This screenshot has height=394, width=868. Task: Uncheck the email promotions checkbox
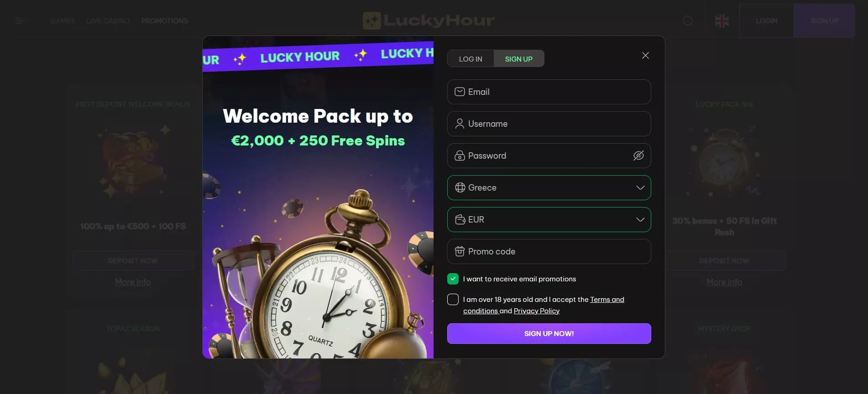[x=453, y=279]
